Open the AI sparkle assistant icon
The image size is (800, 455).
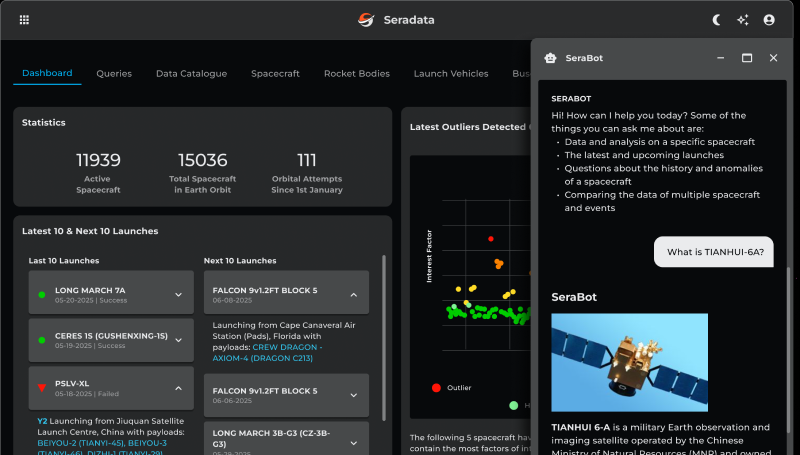[x=743, y=20]
